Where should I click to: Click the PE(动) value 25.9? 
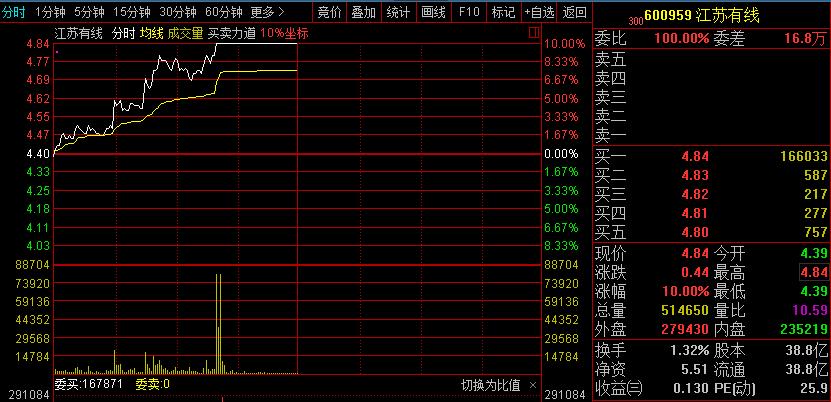pyautogui.click(x=814, y=388)
